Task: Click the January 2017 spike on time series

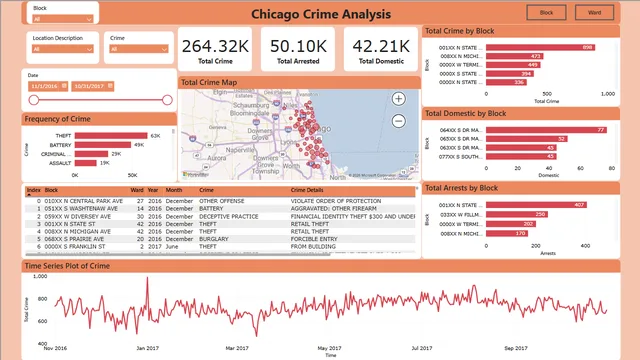Action: (x=147, y=279)
